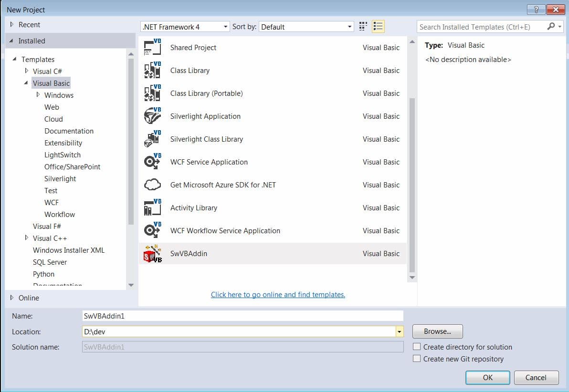Select the Workflow category
Viewport: 569px width, 392px height.
(60, 214)
